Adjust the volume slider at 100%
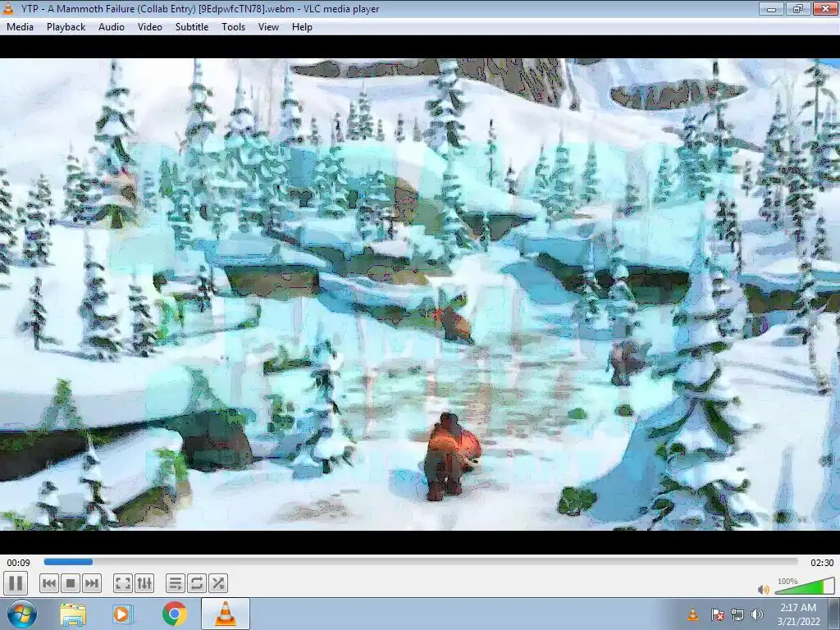This screenshot has width=840, height=630. point(805,586)
